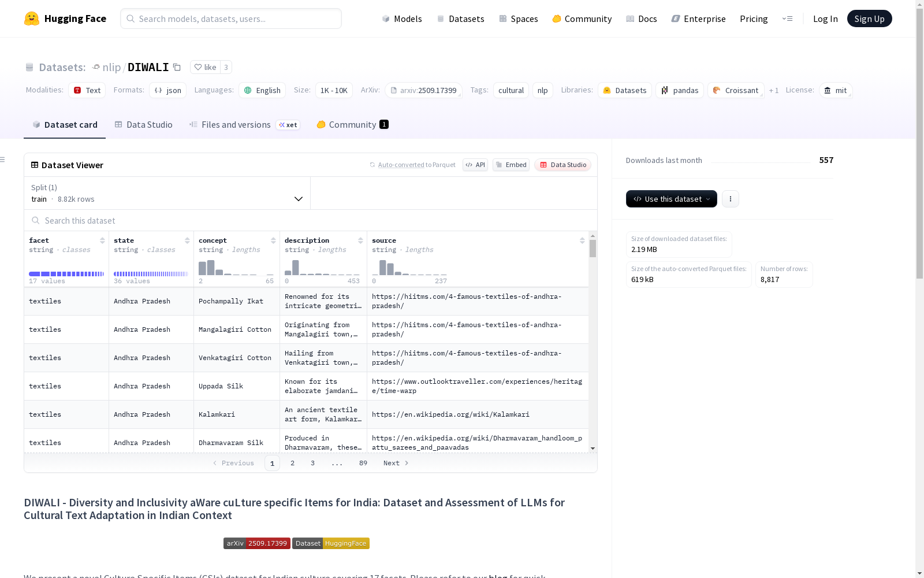Open Enterprise in top navigation
Image resolution: width=924 pixels, height=578 pixels.
tap(698, 18)
